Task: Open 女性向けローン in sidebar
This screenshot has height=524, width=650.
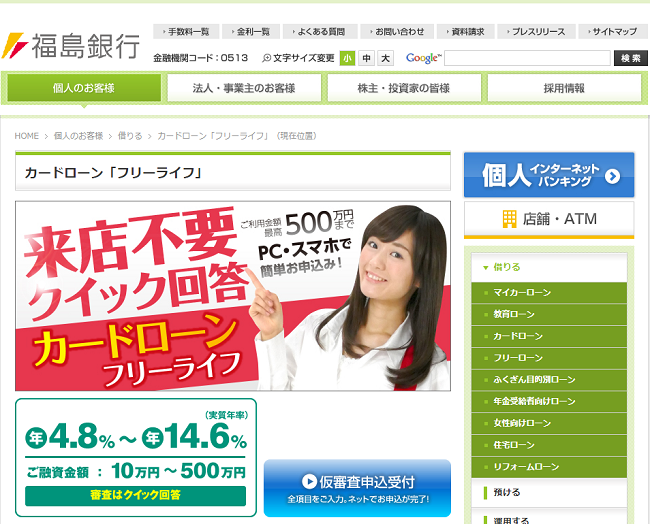Action: point(549,423)
